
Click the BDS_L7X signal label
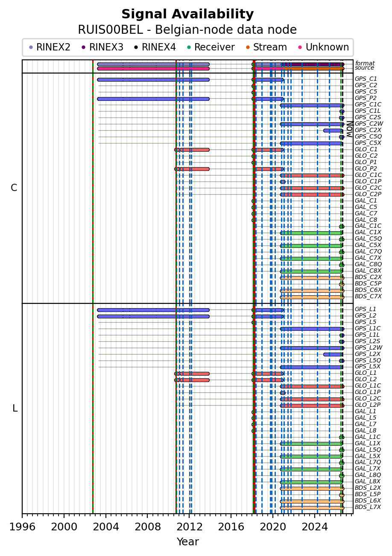368,507
